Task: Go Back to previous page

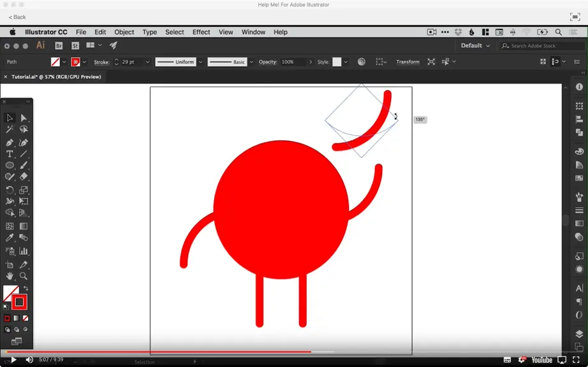Action: click(17, 17)
